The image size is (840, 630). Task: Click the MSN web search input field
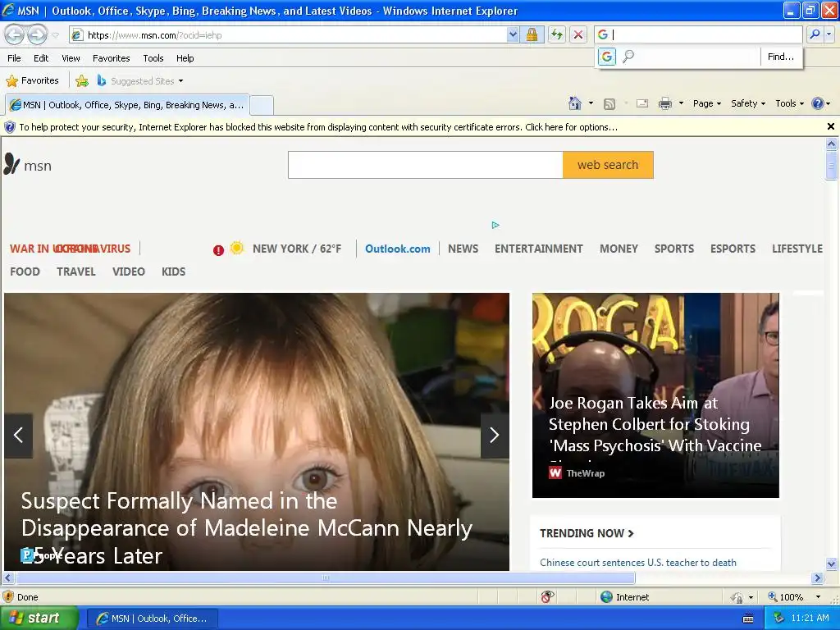tap(426, 165)
